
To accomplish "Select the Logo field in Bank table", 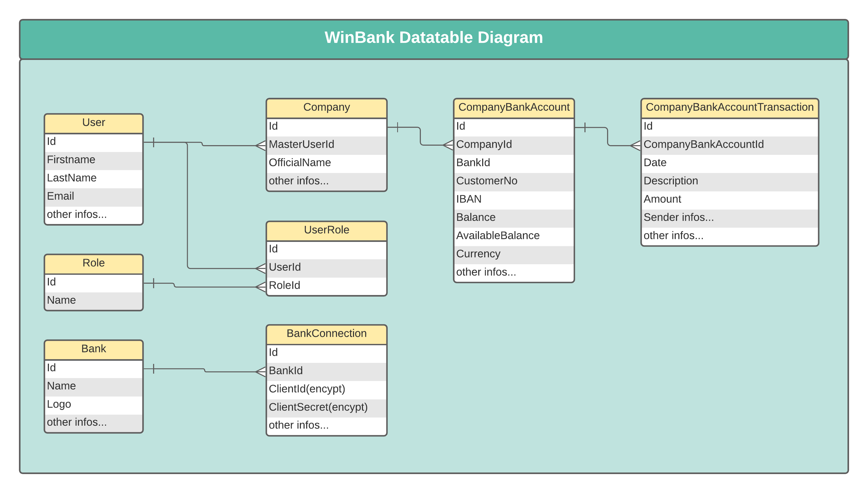I will (x=59, y=404).
